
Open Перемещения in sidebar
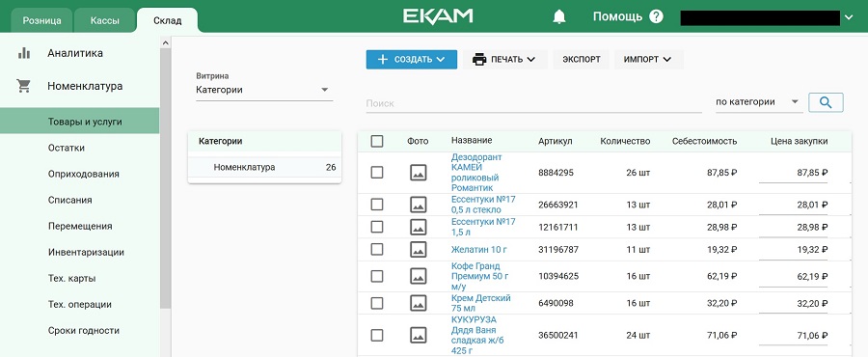point(80,226)
